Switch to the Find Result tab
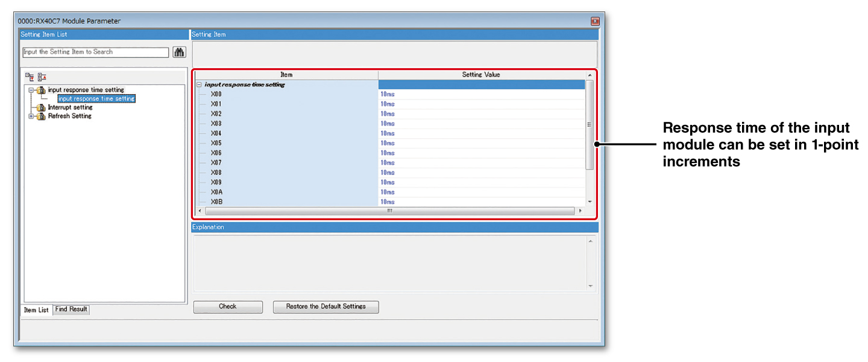The image size is (868, 362). (71, 310)
